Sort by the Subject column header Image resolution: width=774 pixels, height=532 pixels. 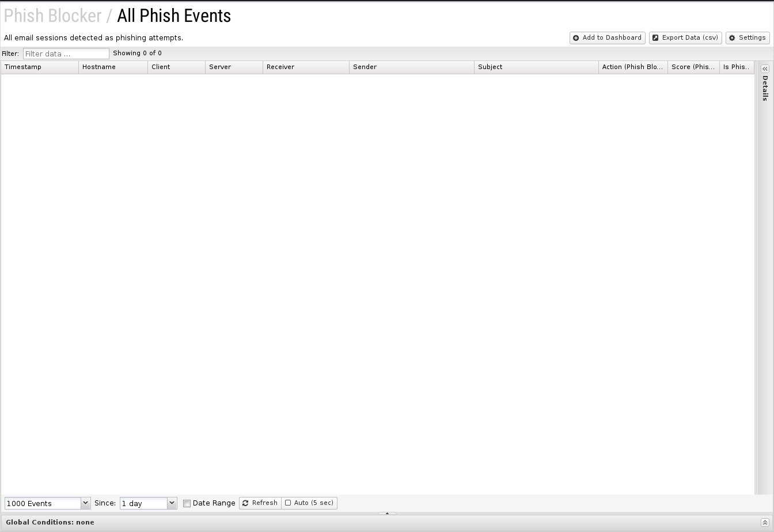(536, 67)
